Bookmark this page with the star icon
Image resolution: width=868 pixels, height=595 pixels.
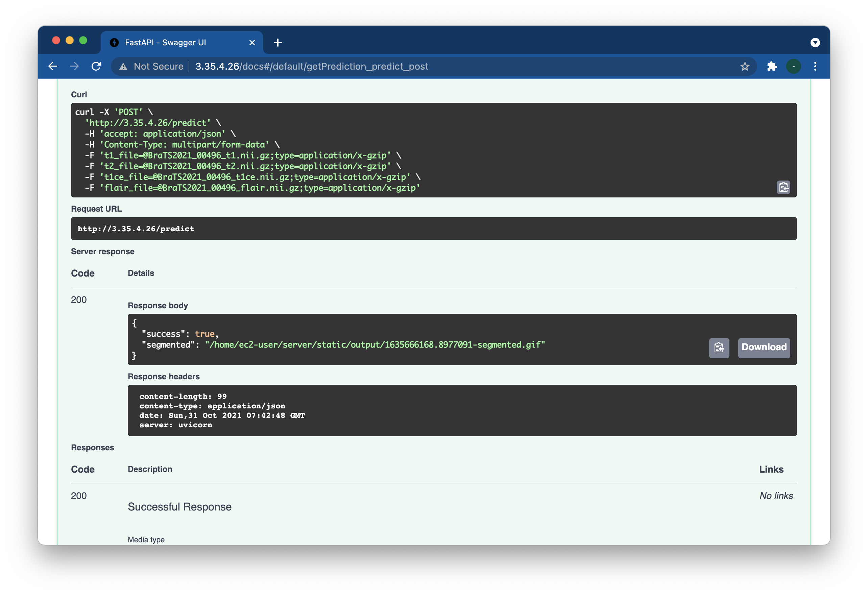tap(745, 67)
